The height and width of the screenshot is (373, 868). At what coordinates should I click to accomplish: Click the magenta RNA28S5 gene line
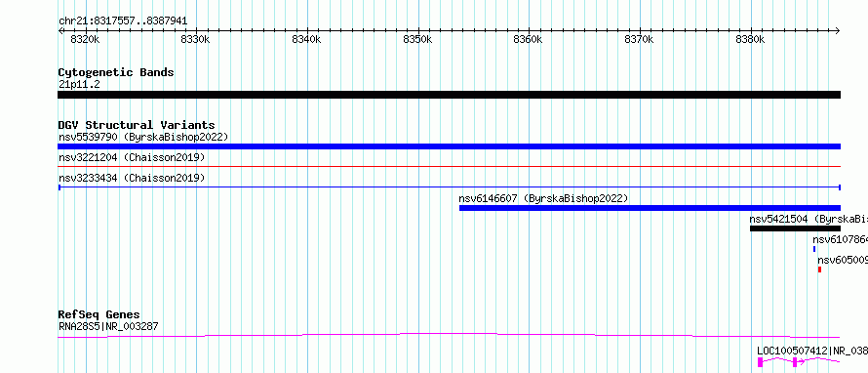(x=449, y=335)
